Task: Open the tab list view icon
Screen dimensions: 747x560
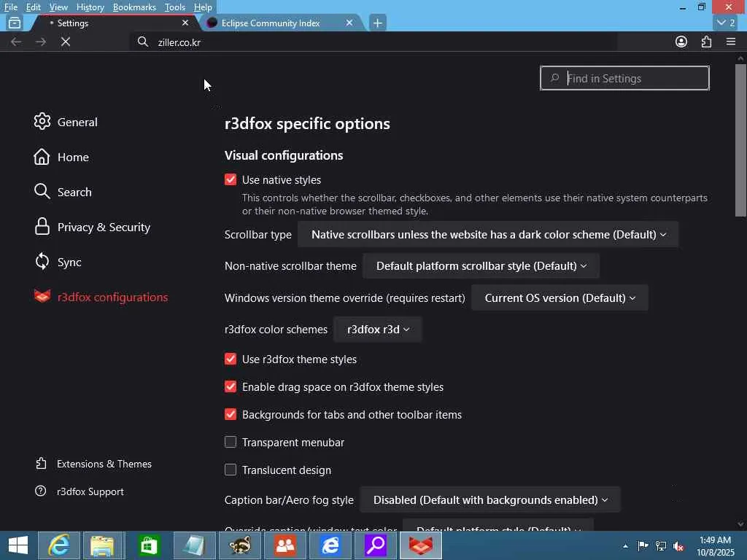Action: tap(15, 23)
